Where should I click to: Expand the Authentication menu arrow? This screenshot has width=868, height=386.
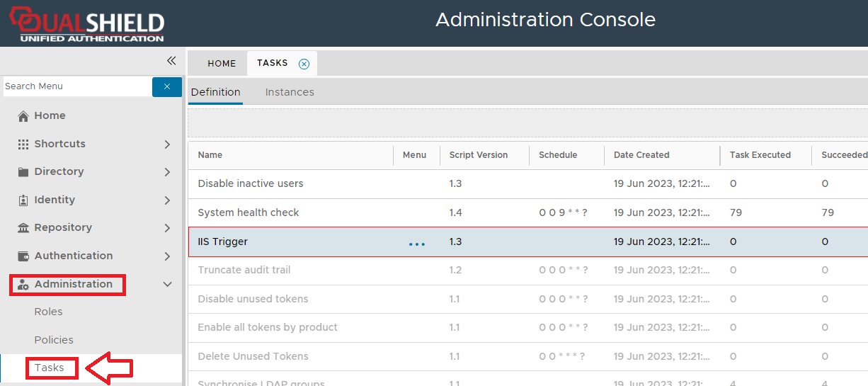167,256
